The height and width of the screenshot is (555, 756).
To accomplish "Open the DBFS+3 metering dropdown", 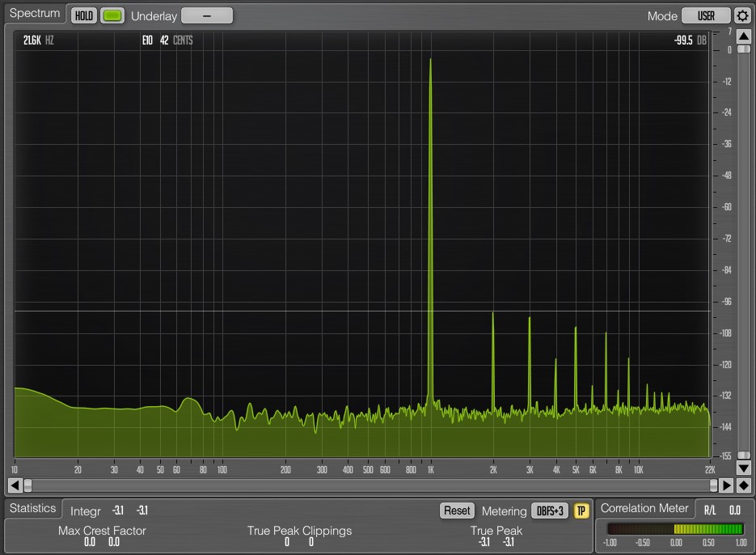I will (550, 511).
